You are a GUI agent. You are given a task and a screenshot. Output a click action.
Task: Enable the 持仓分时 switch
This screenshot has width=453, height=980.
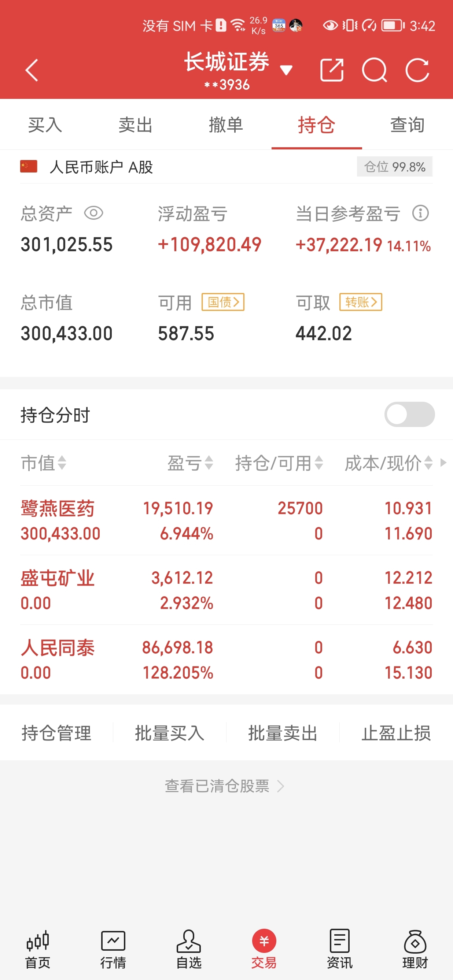tap(409, 414)
